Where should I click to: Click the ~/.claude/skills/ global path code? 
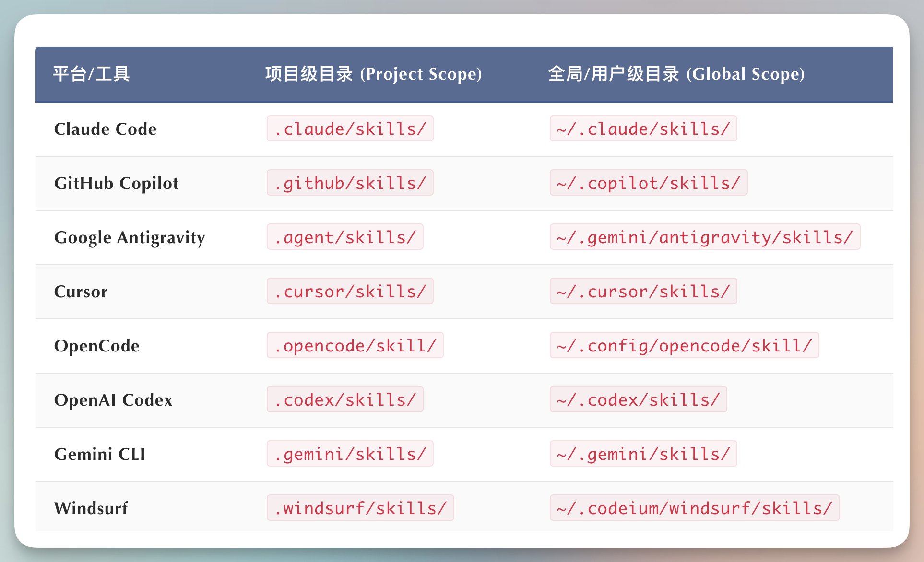[x=643, y=129]
